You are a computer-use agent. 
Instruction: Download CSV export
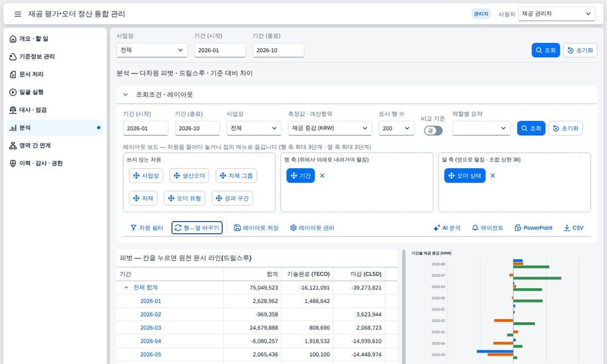click(x=574, y=228)
